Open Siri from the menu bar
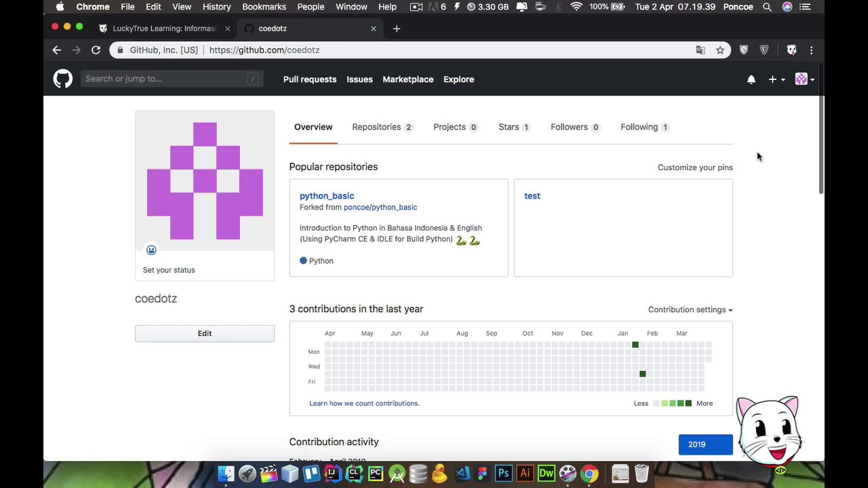The width and height of the screenshot is (868, 488). (787, 7)
